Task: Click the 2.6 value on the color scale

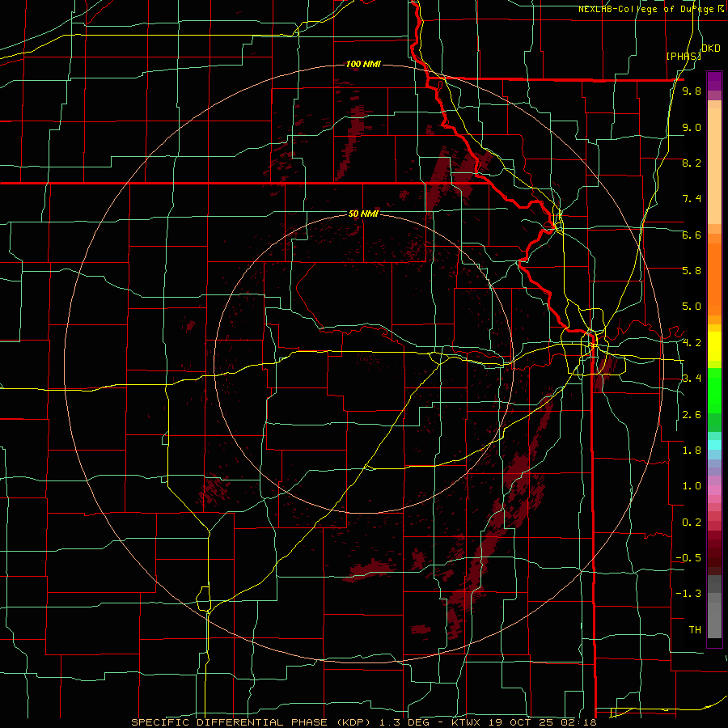Action: (x=692, y=415)
